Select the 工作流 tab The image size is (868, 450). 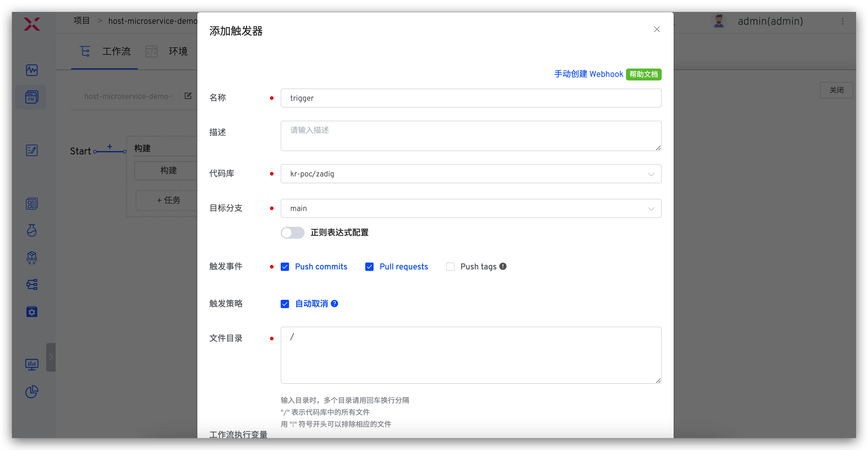point(116,51)
